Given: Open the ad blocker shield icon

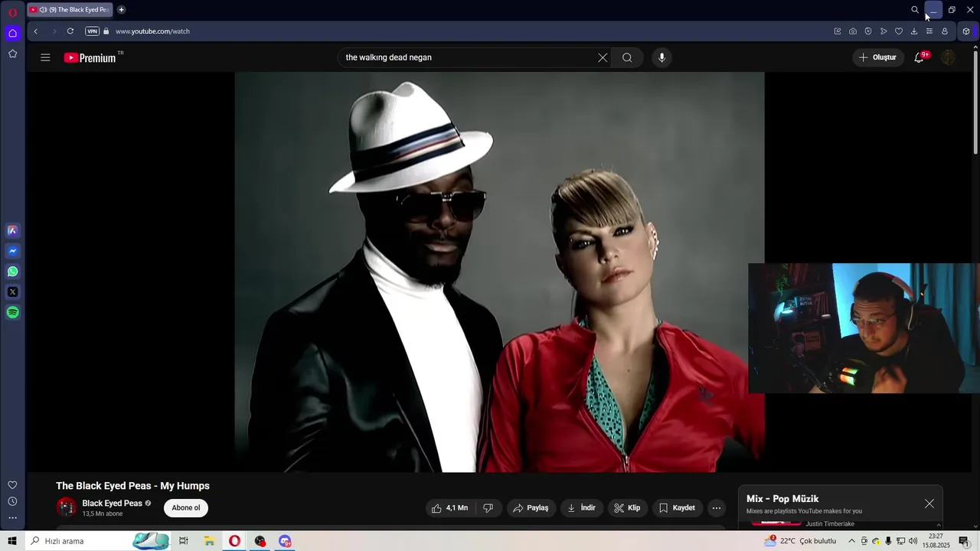Looking at the screenshot, I should (x=868, y=31).
